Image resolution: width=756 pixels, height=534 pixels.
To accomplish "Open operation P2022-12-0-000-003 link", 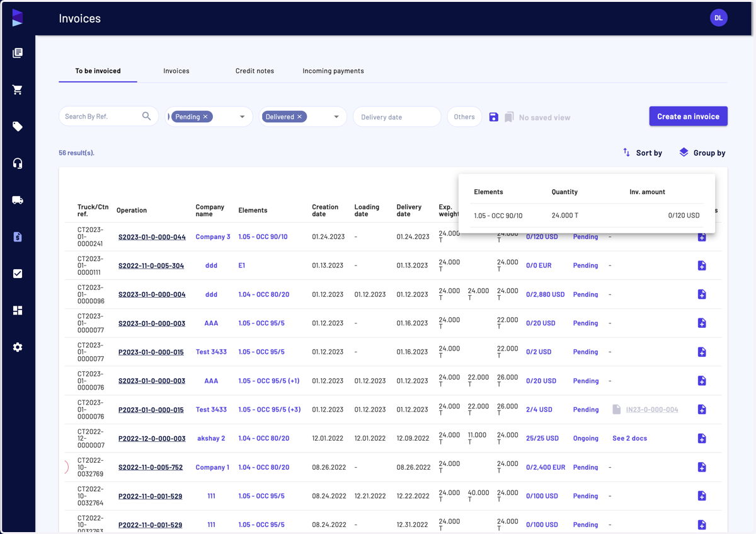I will click(152, 438).
